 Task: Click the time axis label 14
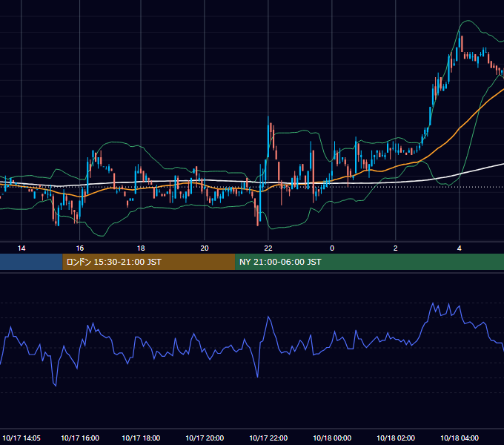(x=21, y=248)
